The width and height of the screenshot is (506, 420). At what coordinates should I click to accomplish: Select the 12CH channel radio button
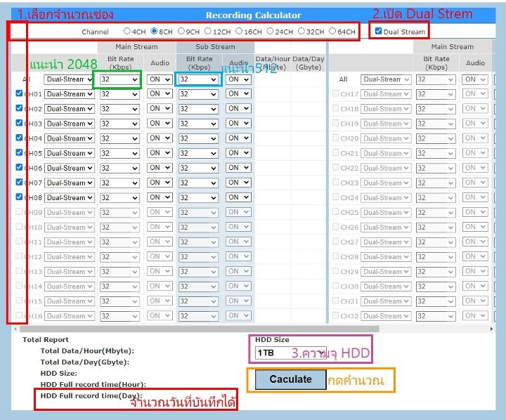[209, 31]
